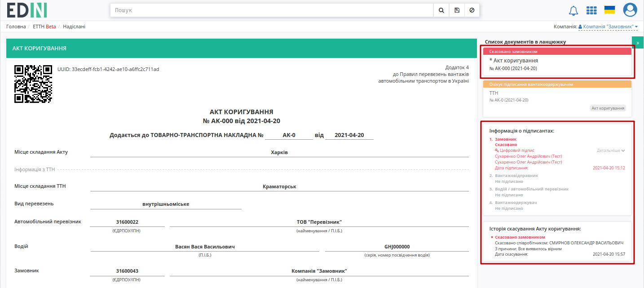Switch language via Ukrainian flag icon
The width and height of the screenshot is (644, 288).
pyautogui.click(x=609, y=10)
